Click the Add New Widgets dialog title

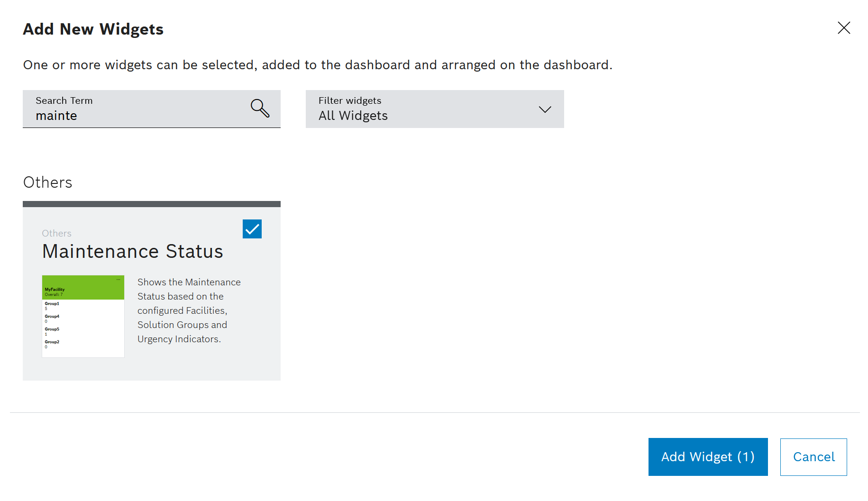93,29
